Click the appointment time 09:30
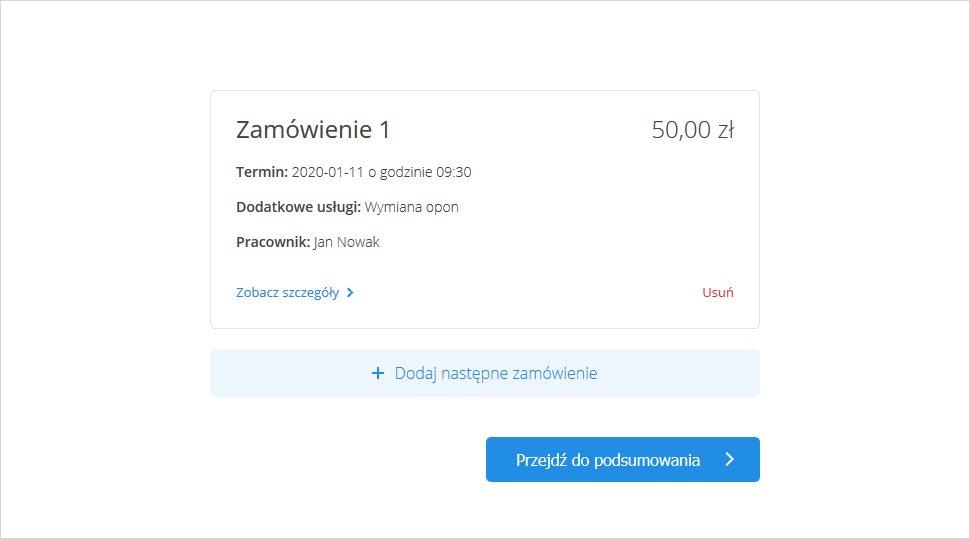The height and width of the screenshot is (539, 970). click(x=453, y=172)
